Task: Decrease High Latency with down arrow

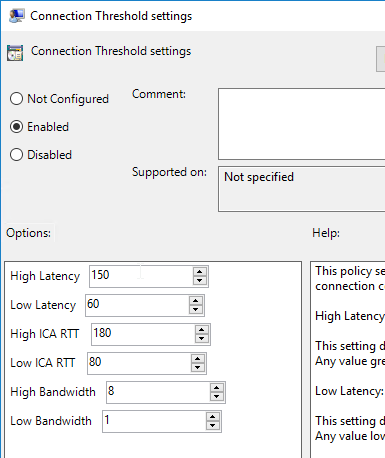Action: point(200,281)
